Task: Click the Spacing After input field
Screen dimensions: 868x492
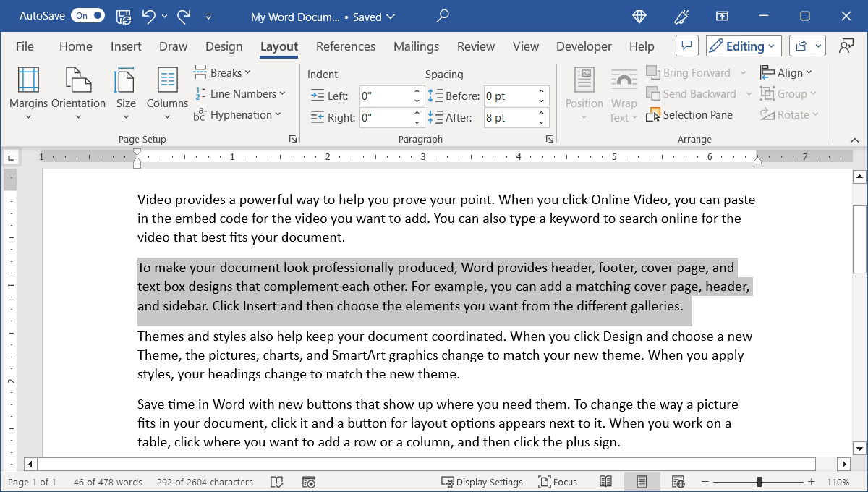Action: [511, 117]
